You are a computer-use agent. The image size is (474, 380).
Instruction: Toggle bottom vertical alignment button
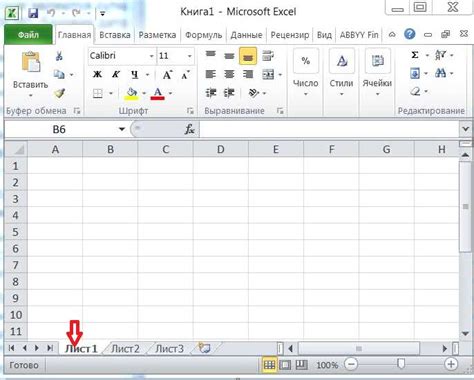pyautogui.click(x=248, y=56)
